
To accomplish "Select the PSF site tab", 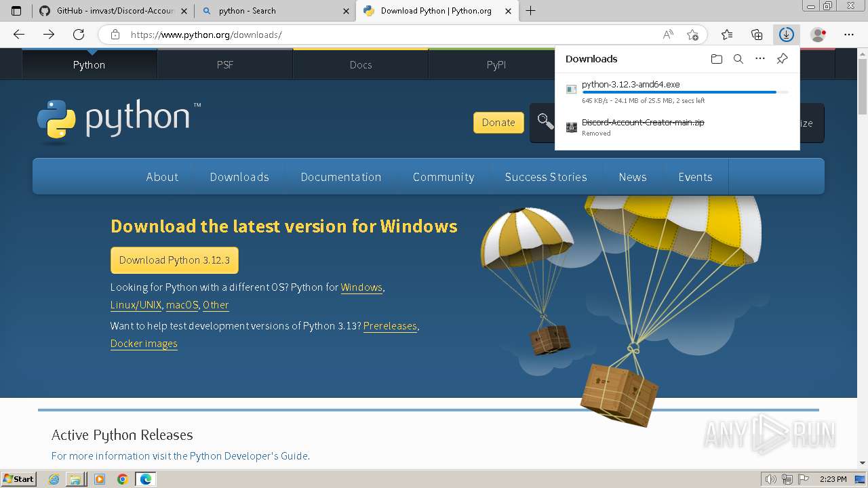I will [225, 64].
